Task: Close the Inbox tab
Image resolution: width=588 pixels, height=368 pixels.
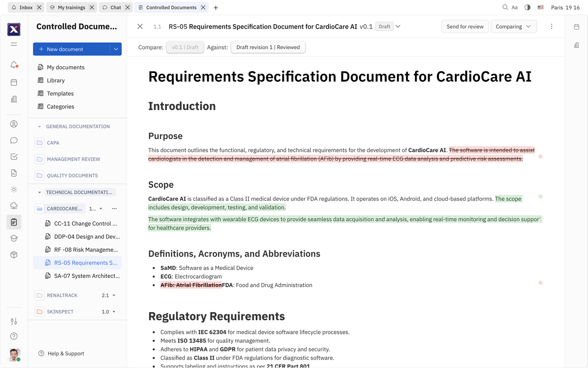Action: point(39,8)
